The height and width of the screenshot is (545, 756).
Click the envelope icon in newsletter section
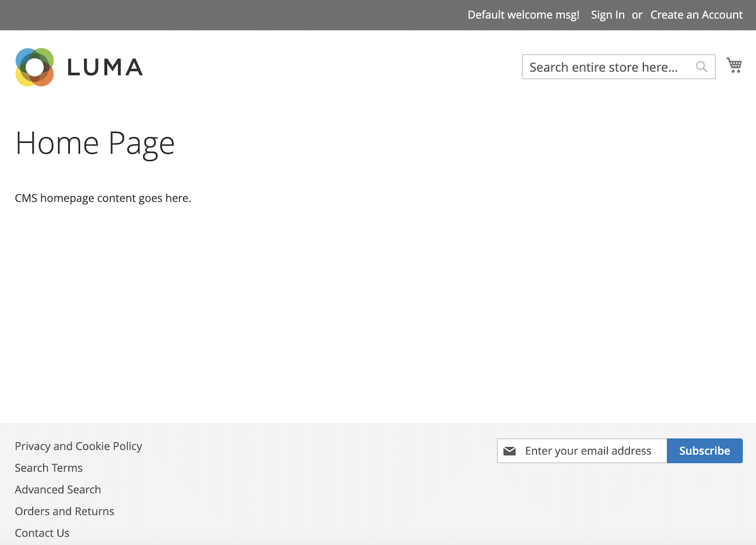[509, 450]
